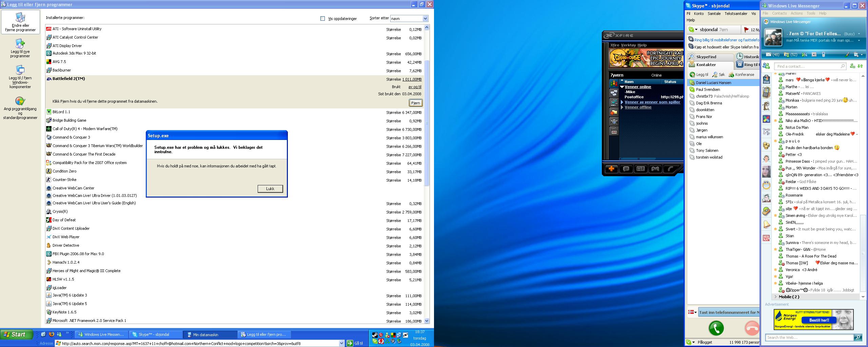Open the Xfire chat bubbles tab icon
The image size is (868, 347).
pyautogui.click(x=614, y=93)
